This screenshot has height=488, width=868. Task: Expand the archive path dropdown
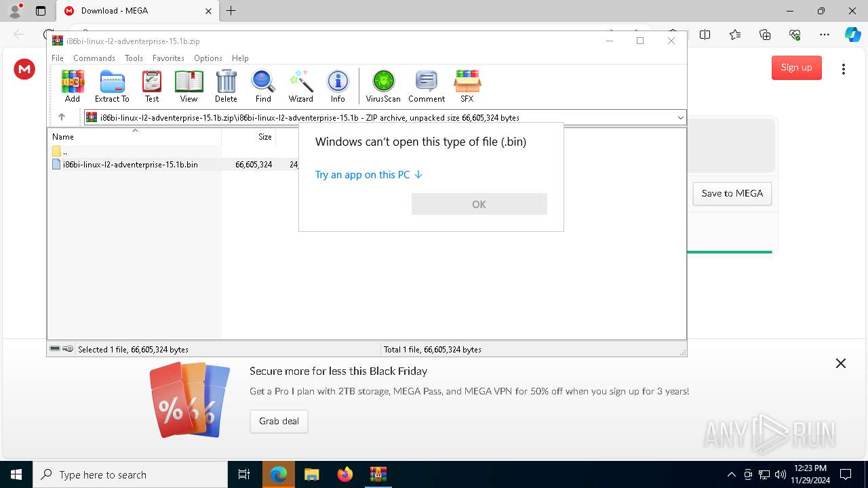tap(680, 118)
